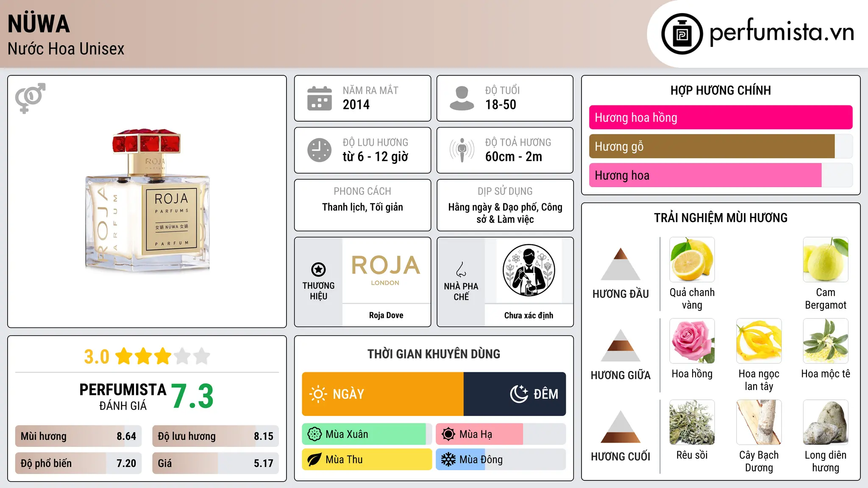Click the clock icon beside Độ lưu hương

(x=319, y=150)
